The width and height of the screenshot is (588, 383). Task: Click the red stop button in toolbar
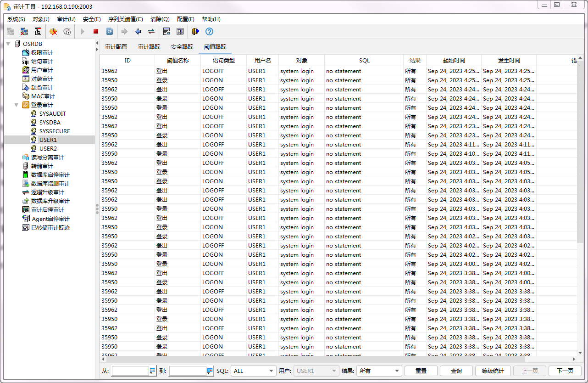[96, 32]
